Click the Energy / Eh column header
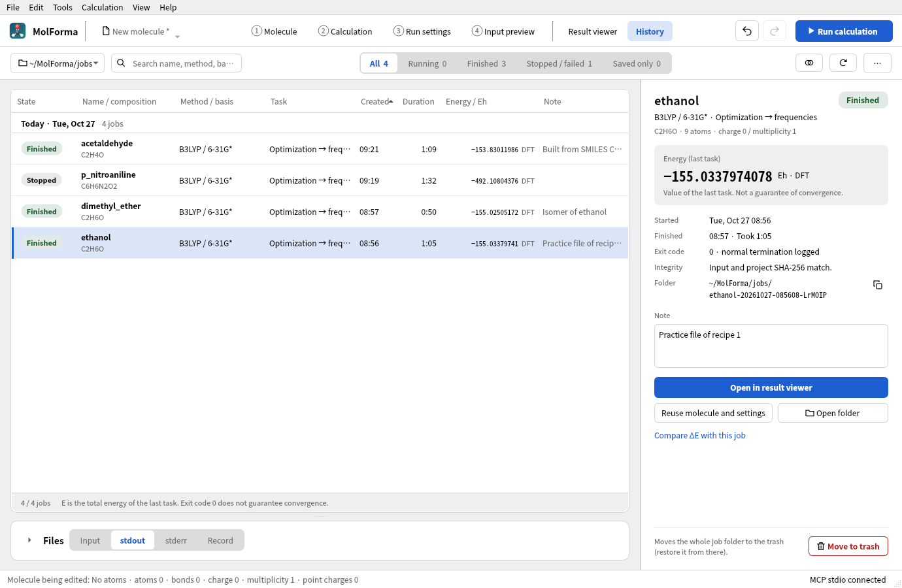 (466, 101)
